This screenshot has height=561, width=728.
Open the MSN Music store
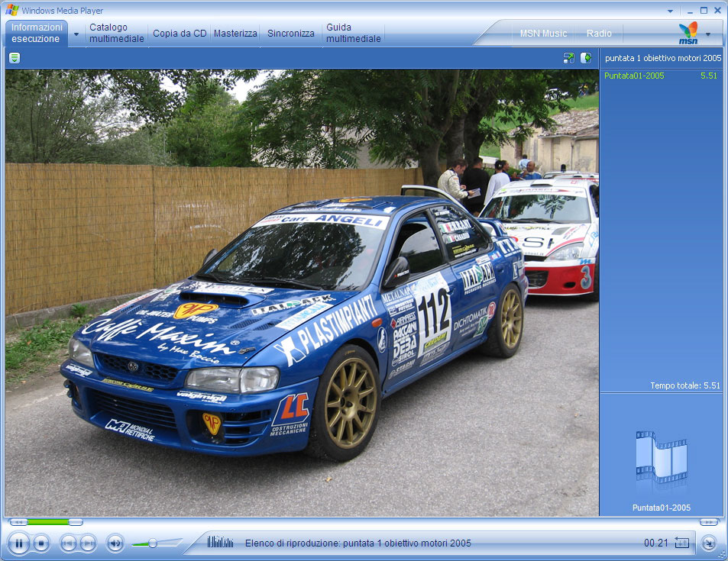click(x=543, y=34)
